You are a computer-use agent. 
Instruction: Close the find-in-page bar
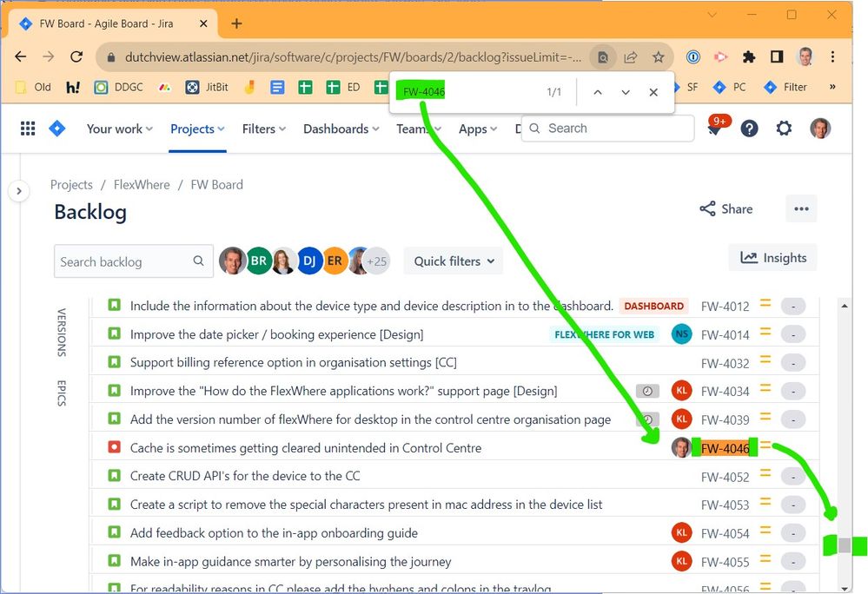(653, 92)
